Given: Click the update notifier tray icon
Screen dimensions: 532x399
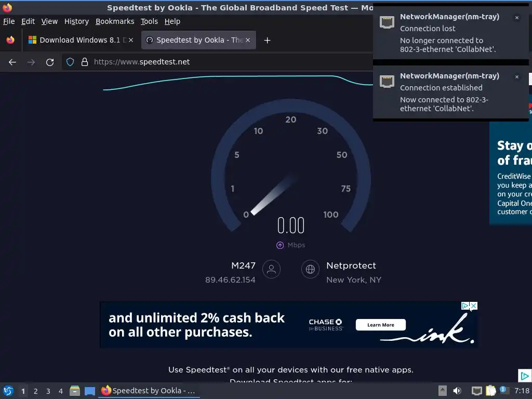Looking at the screenshot, I should (x=504, y=390).
